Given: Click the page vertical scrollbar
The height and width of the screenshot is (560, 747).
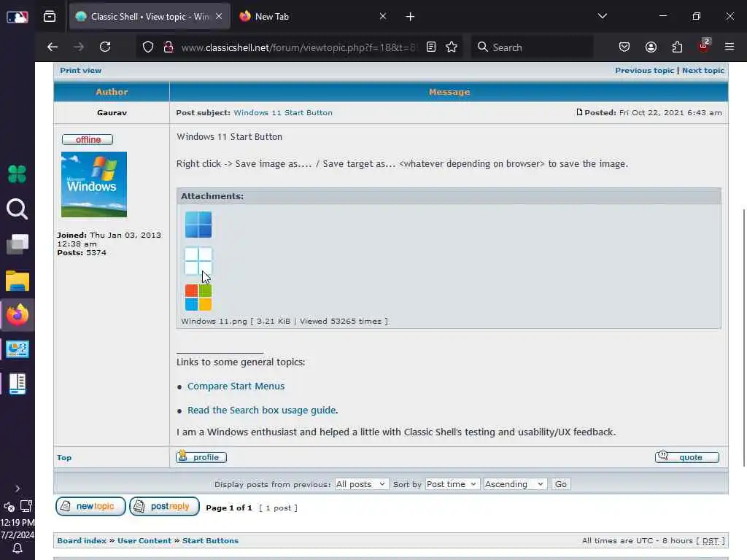Looking at the screenshot, I should [x=743, y=338].
